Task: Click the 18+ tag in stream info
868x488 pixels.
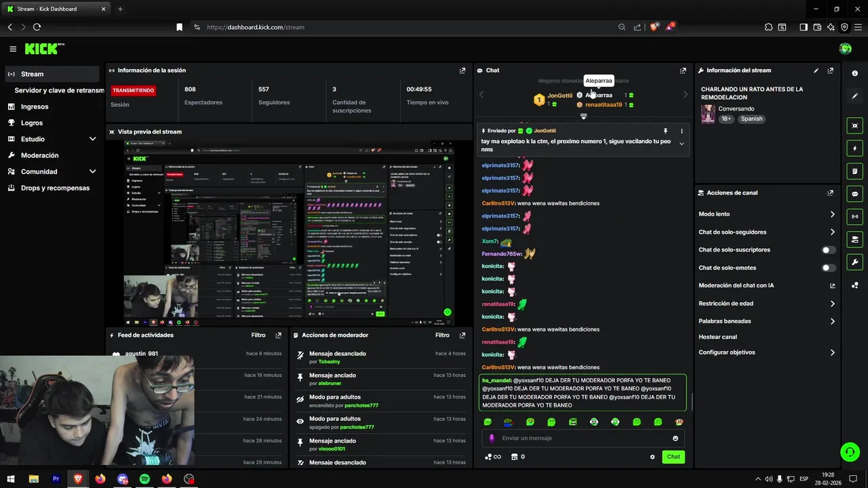Action: (x=726, y=119)
